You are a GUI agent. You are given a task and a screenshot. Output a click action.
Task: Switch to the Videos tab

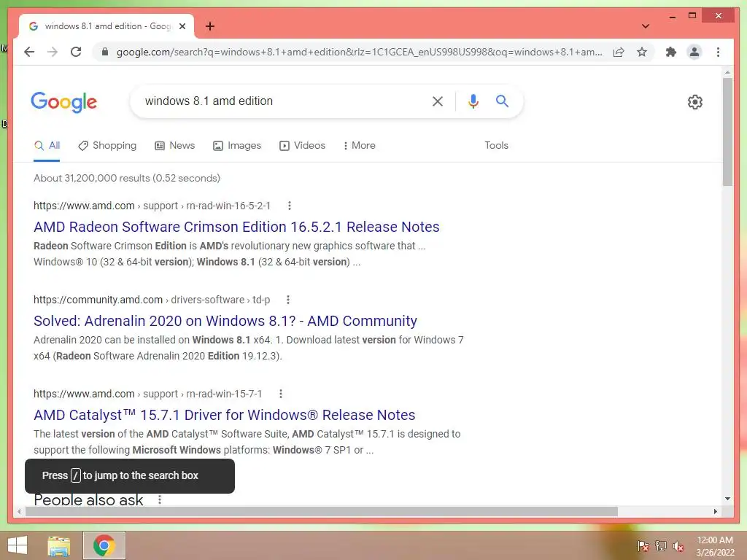[x=302, y=146]
